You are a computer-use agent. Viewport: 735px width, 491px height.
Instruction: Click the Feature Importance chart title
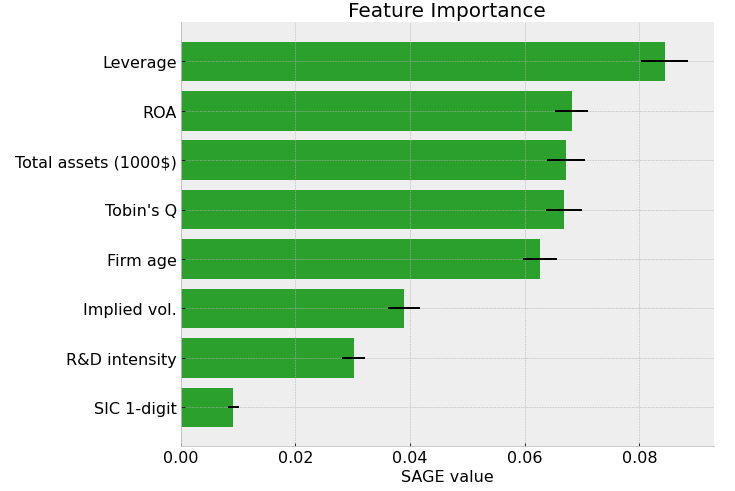tap(447, 10)
